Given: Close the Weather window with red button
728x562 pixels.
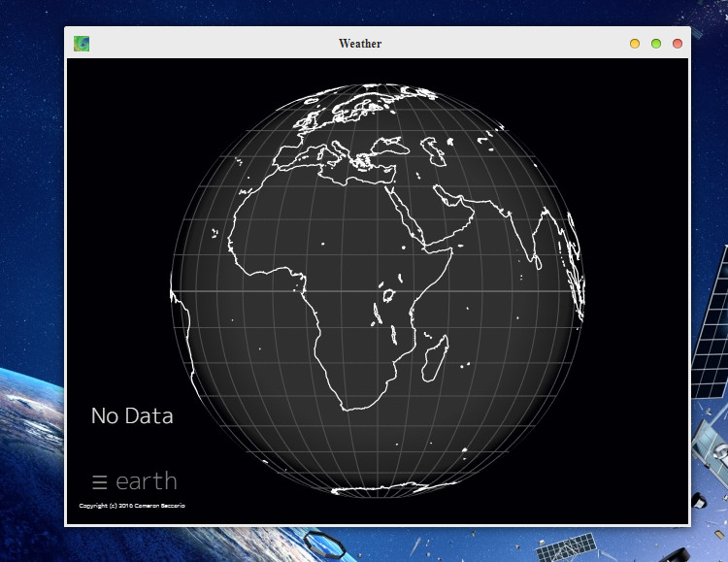Looking at the screenshot, I should coord(678,44).
